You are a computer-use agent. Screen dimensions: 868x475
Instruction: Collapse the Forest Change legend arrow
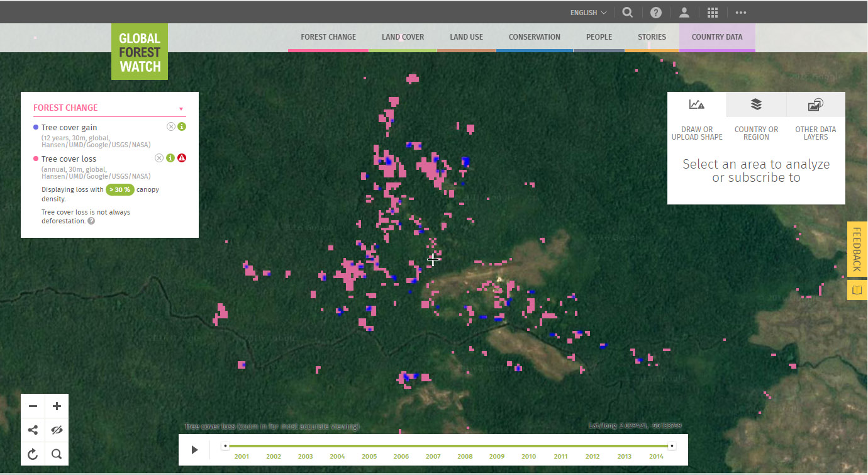(181, 109)
